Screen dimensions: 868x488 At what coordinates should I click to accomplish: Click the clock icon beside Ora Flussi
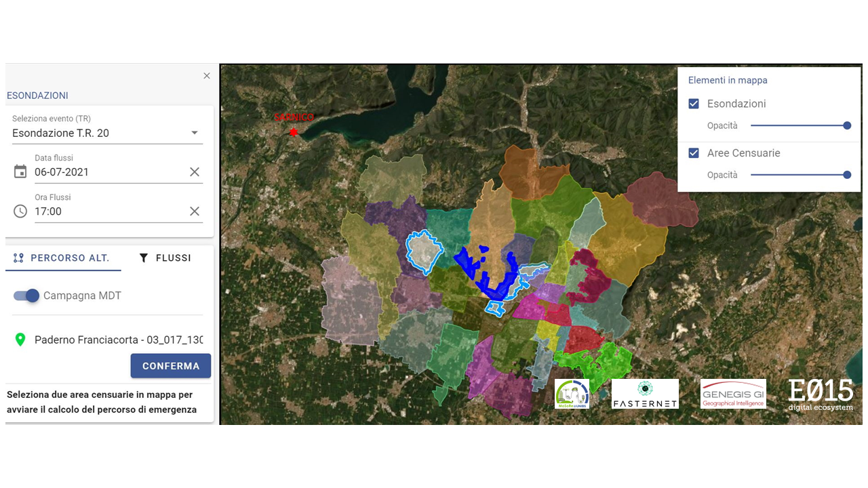pyautogui.click(x=20, y=211)
